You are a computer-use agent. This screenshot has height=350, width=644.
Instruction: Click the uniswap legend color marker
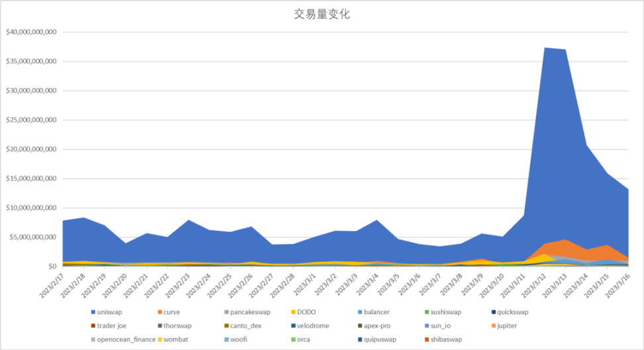(93, 312)
